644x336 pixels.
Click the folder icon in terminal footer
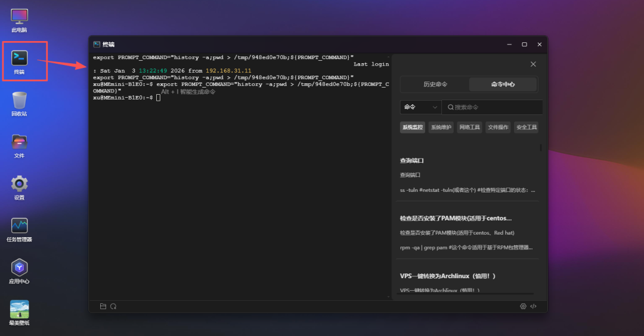(x=103, y=306)
